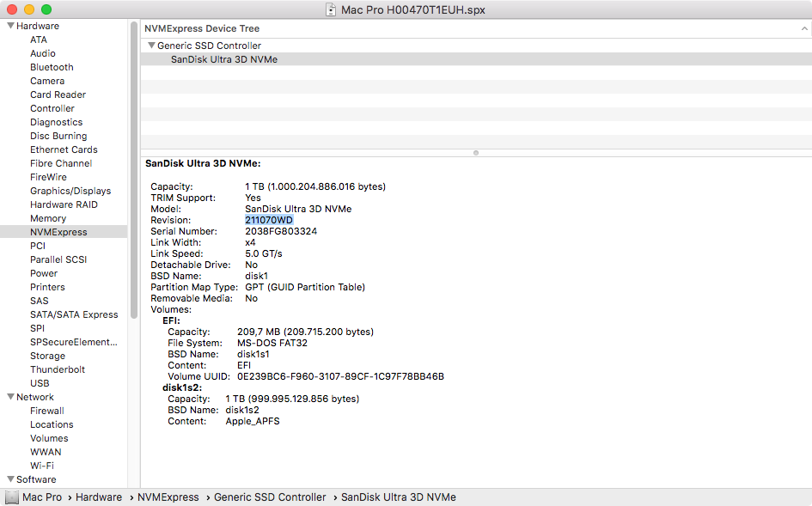The image size is (812, 506).
Task: Select Wi-Fi under Network
Action: point(42,466)
